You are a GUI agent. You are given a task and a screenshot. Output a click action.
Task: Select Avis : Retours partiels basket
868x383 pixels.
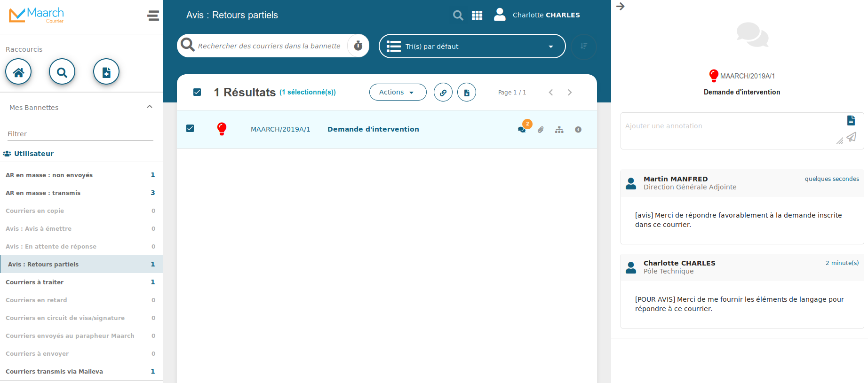(x=81, y=264)
